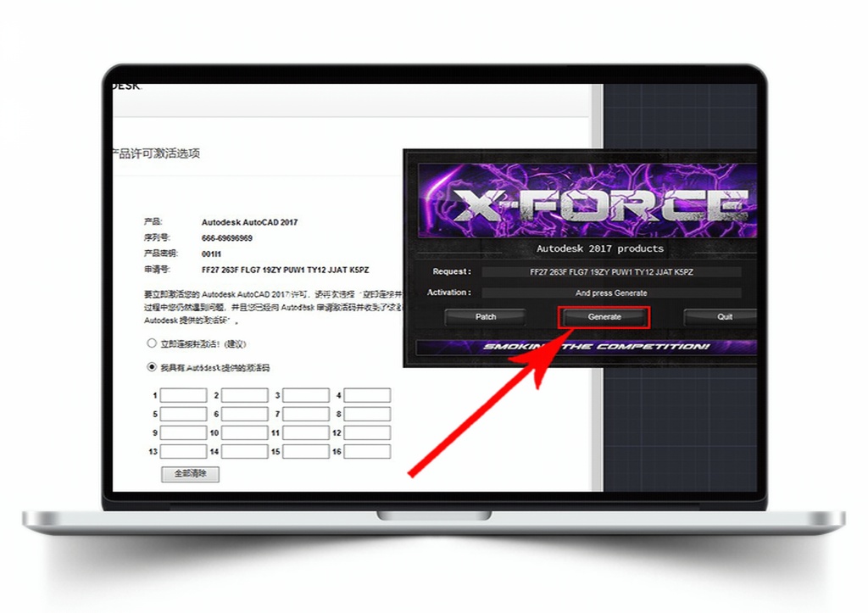
Task: Click the request code text beside 申请号
Action: 285,270
